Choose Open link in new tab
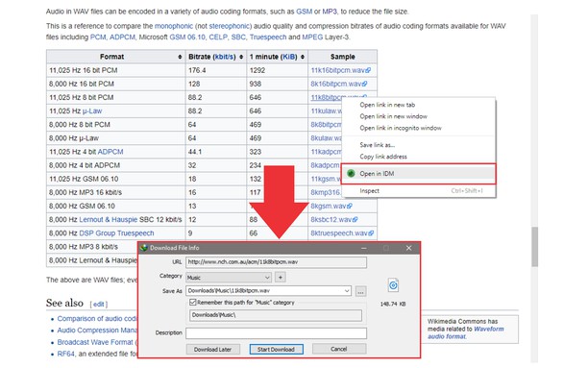 (387, 105)
